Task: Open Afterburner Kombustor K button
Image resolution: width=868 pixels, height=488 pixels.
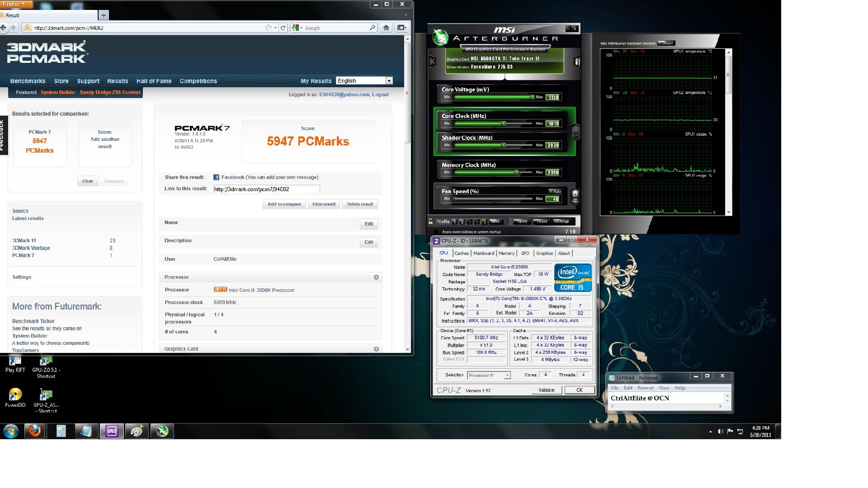Action: point(432,61)
